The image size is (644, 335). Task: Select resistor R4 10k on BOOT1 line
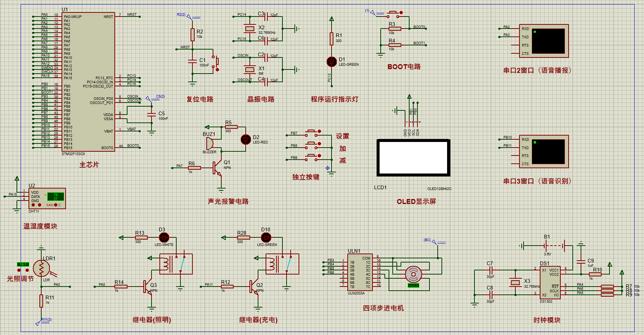pos(395,45)
